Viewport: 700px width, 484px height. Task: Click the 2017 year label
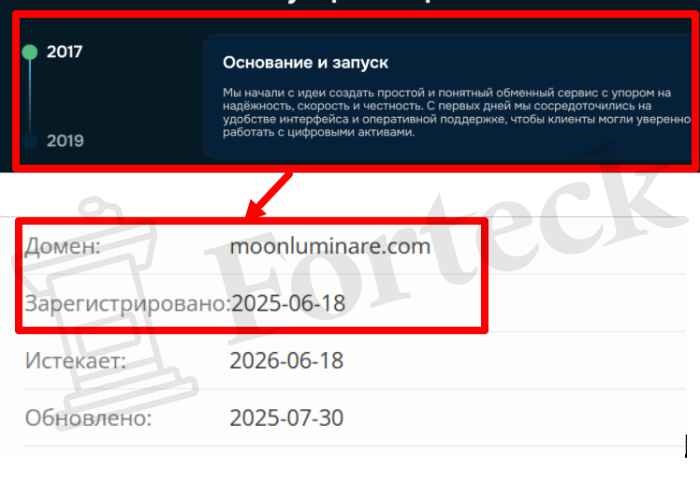(65, 52)
